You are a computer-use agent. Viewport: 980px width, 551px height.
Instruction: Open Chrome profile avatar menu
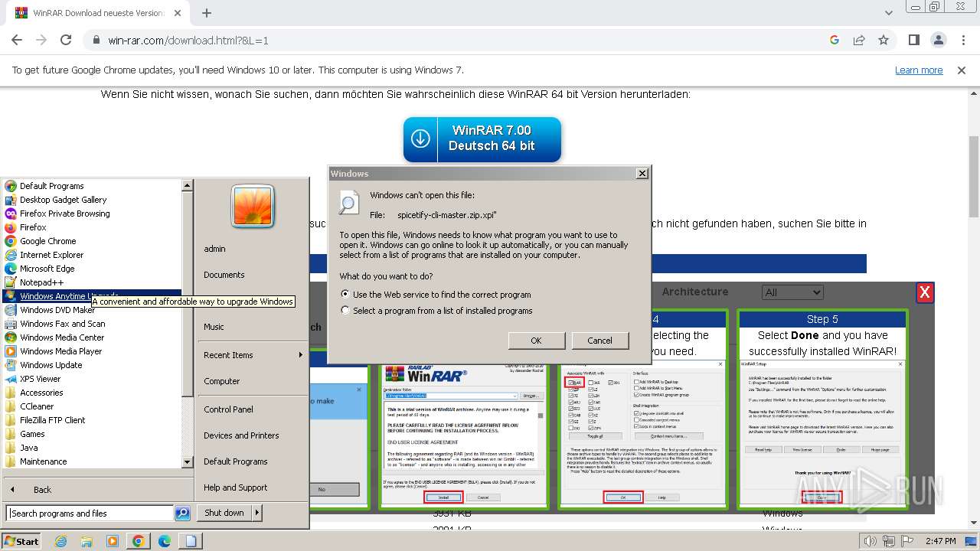(939, 40)
